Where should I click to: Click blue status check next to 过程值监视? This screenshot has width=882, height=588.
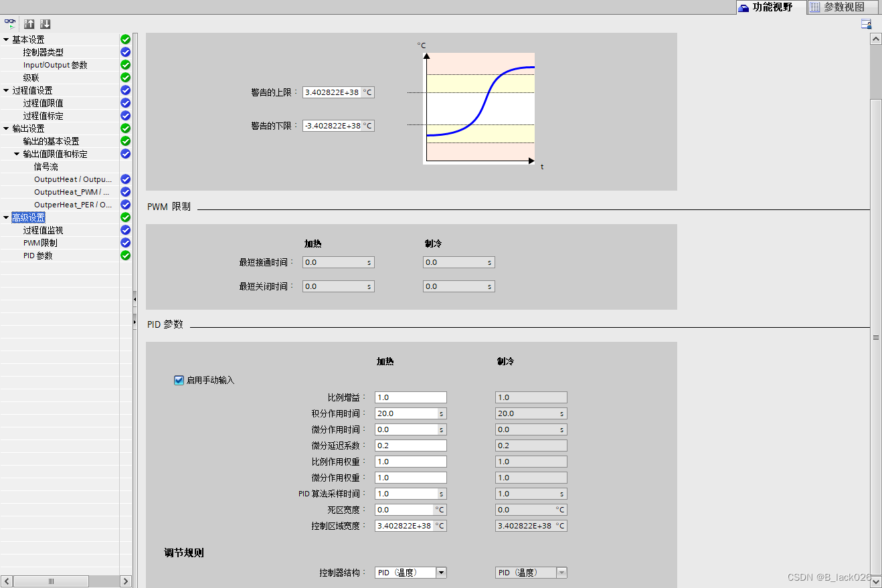[125, 230]
